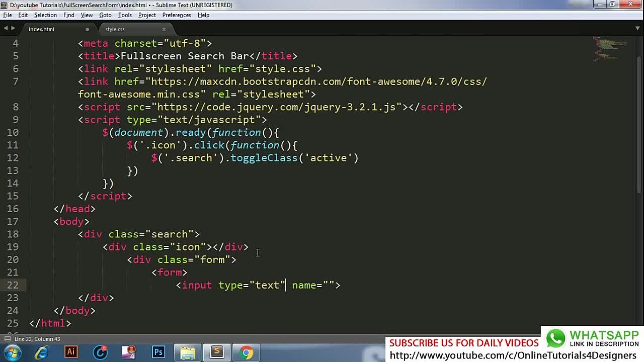
Task: Switch to the style.css tab
Action: pos(115,29)
